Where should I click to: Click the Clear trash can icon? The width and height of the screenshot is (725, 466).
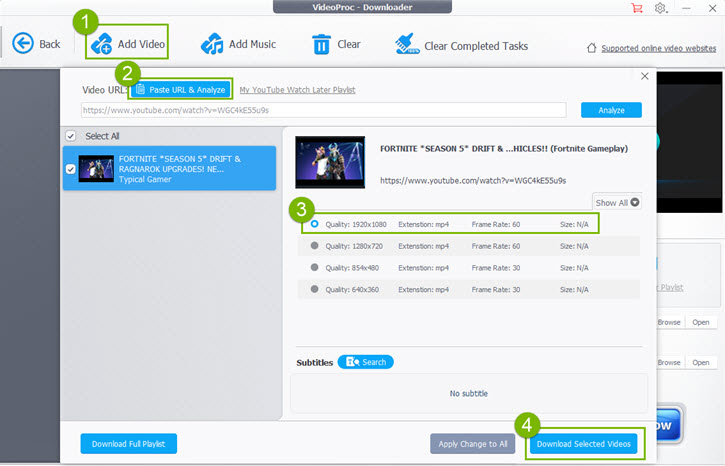tap(321, 44)
